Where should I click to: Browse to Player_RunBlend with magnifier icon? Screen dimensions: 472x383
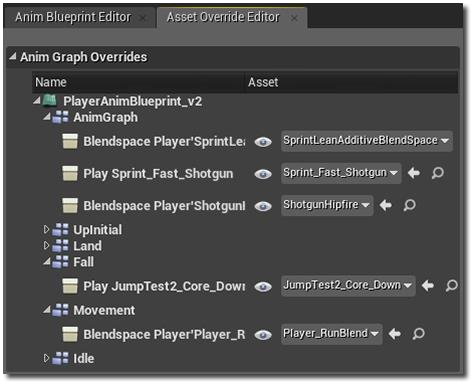(x=418, y=333)
